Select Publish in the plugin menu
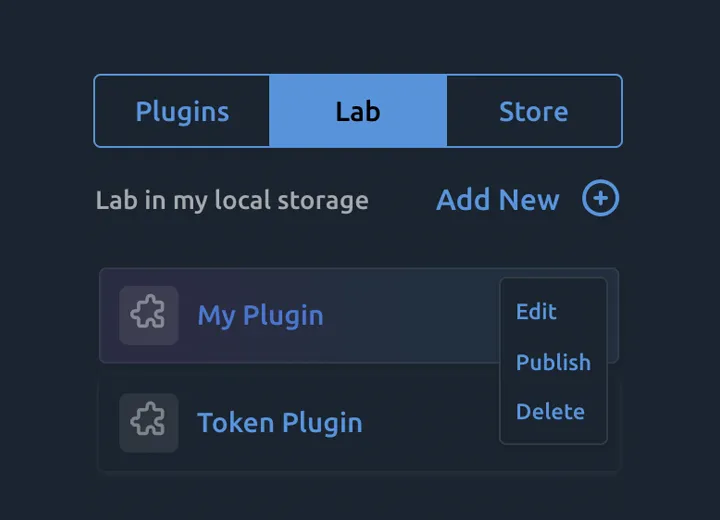720x520 pixels. pyautogui.click(x=553, y=362)
